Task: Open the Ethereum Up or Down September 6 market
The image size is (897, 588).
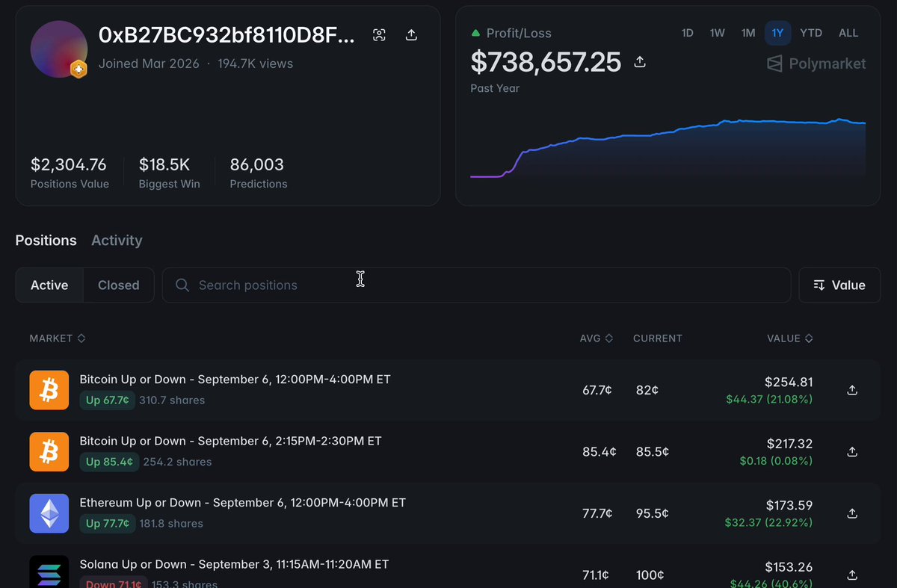Action: pos(242,503)
